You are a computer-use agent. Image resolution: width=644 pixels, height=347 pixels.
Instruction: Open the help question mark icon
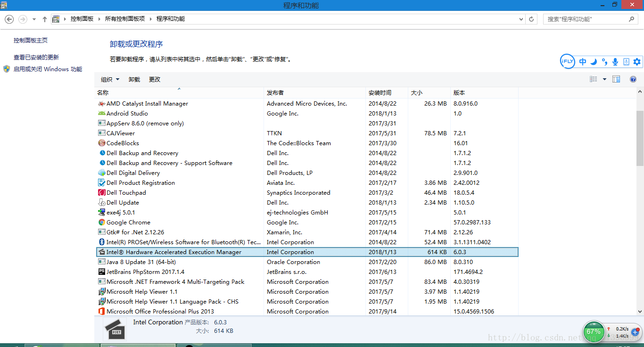pyautogui.click(x=633, y=79)
